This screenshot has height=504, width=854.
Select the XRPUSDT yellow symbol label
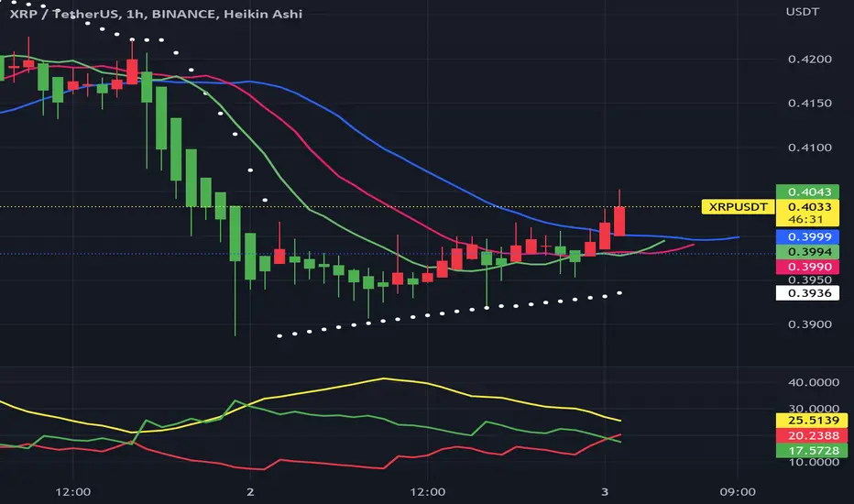point(738,207)
